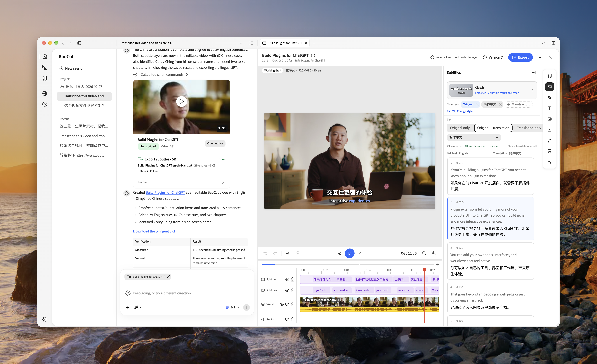Screen dimensions: 597x364
Task: Zoom in the timeline
Action: tap(434, 253)
